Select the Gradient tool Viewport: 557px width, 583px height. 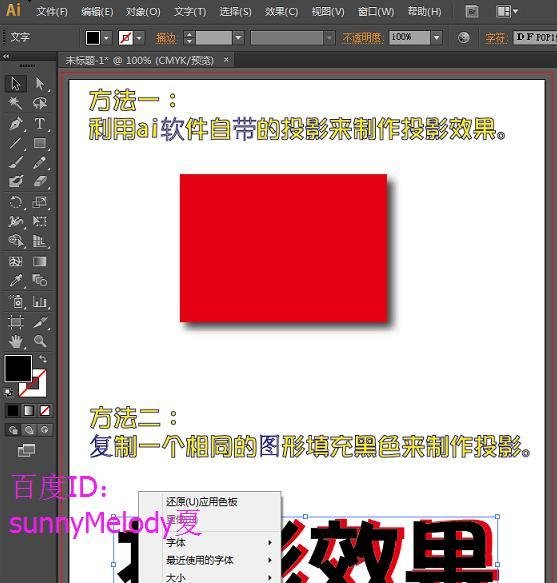pos(39,261)
